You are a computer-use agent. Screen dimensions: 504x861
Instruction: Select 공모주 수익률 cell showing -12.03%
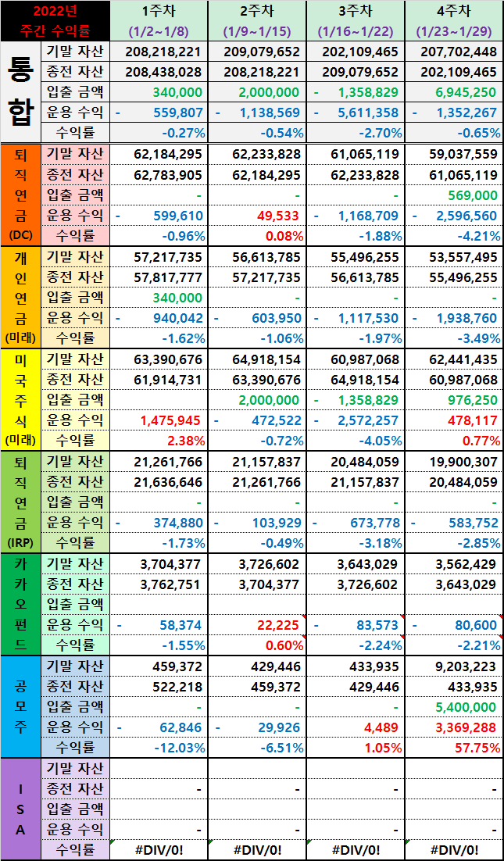click(x=159, y=748)
